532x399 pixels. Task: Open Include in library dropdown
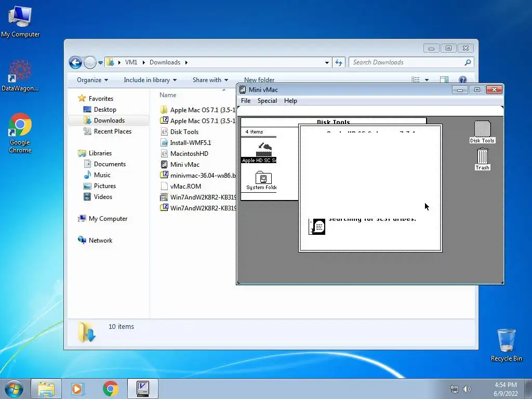(x=150, y=80)
